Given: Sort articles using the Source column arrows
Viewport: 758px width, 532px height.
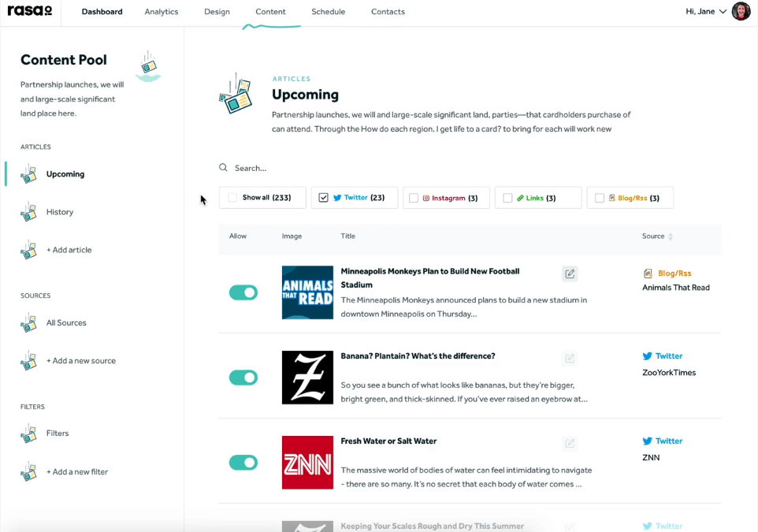Looking at the screenshot, I should point(671,236).
